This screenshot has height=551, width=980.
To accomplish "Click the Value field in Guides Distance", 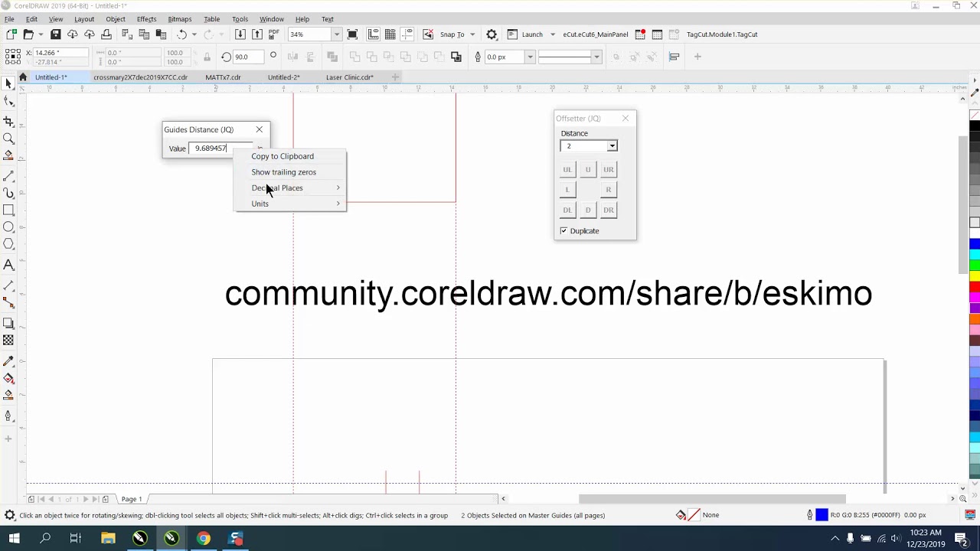I will pyautogui.click(x=220, y=148).
